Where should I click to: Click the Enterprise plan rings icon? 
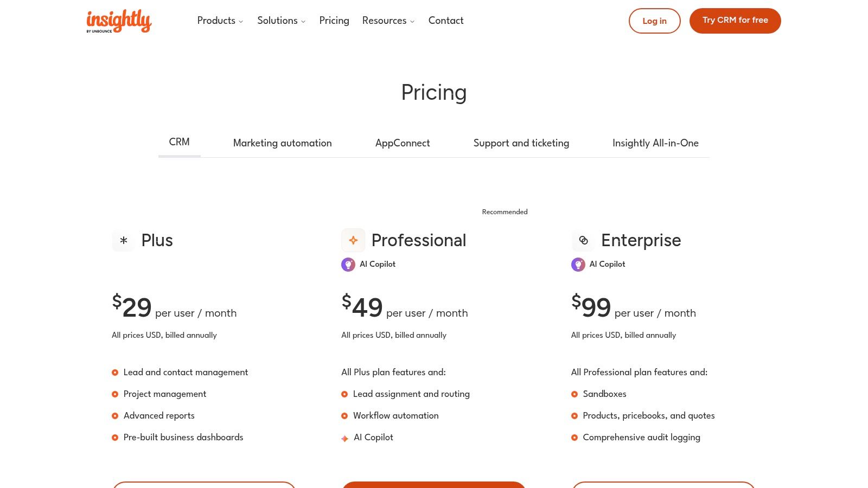(x=583, y=240)
